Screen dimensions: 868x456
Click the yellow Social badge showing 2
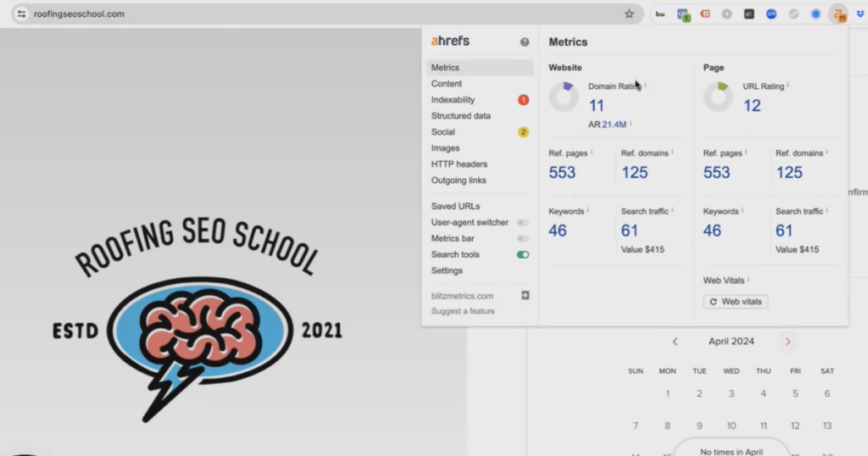tap(523, 131)
